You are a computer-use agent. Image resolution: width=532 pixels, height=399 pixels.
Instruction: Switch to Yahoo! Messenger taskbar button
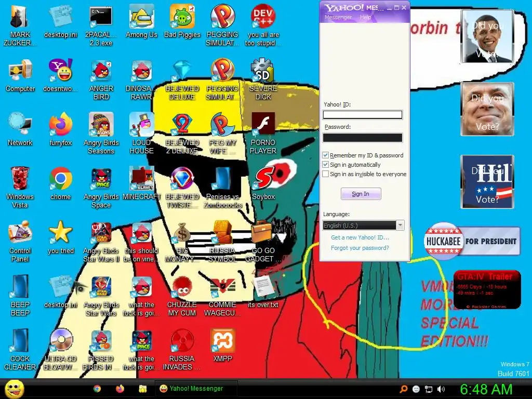(x=196, y=389)
